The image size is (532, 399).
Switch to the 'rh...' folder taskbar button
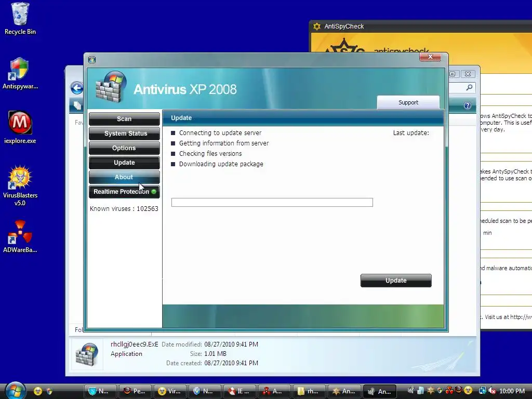point(310,391)
